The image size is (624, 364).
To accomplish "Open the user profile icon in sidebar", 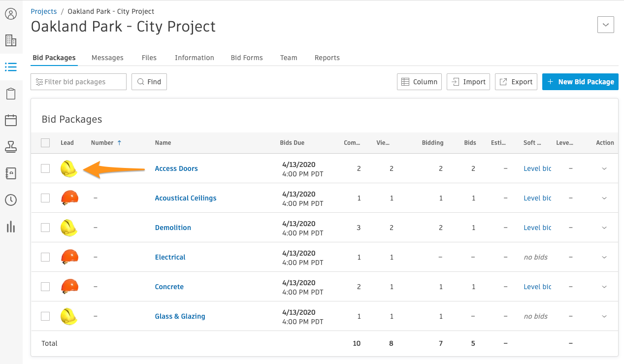I will coord(11,14).
